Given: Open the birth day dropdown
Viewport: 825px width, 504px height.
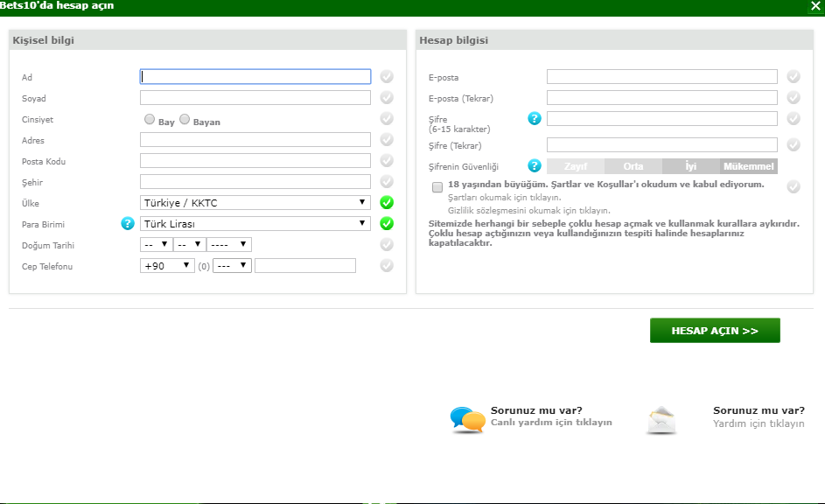Looking at the screenshot, I should [x=157, y=245].
